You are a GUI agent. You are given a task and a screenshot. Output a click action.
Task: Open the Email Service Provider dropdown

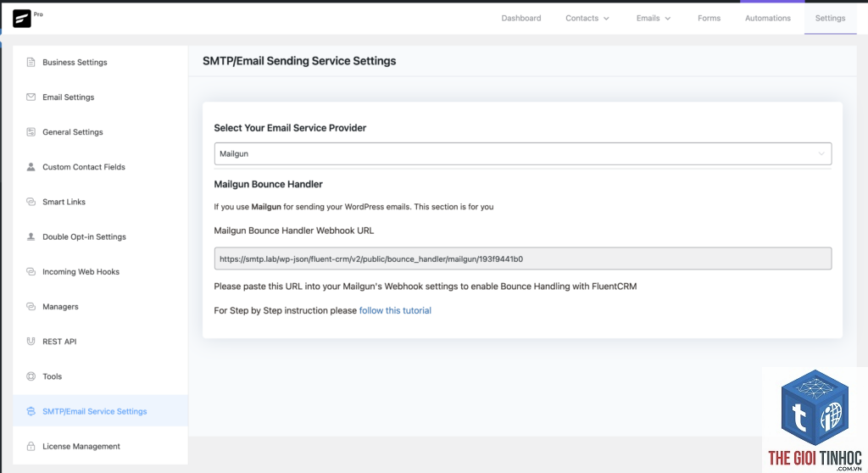pos(522,153)
